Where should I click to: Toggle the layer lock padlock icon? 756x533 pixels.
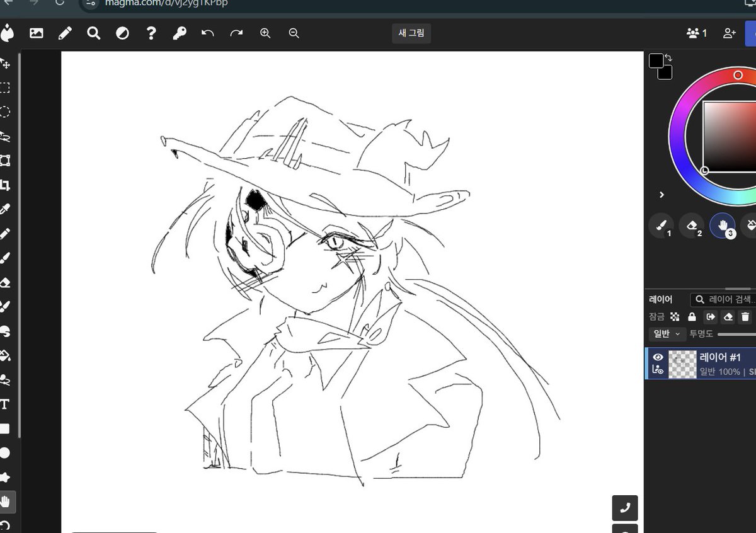click(692, 317)
